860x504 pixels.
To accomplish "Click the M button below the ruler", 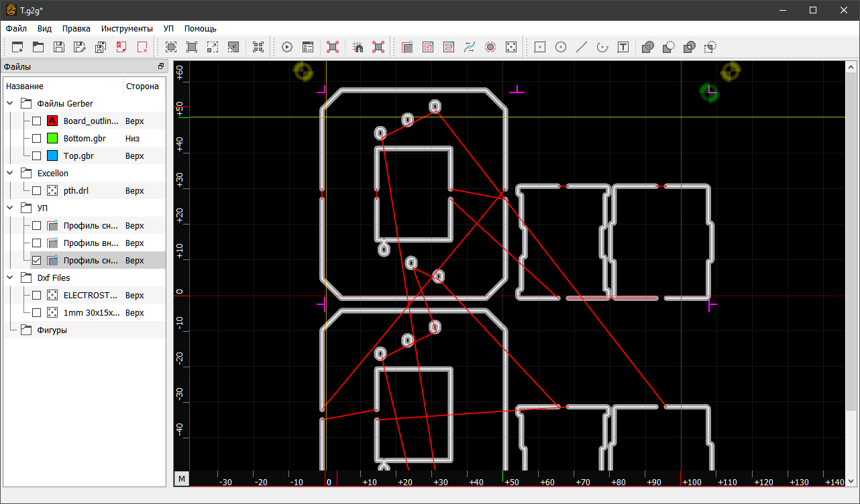I will click(x=182, y=479).
